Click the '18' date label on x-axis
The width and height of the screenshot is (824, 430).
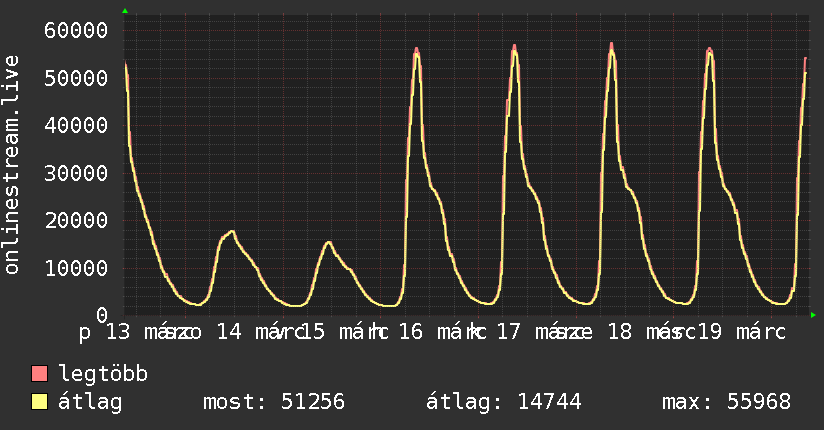click(620, 332)
